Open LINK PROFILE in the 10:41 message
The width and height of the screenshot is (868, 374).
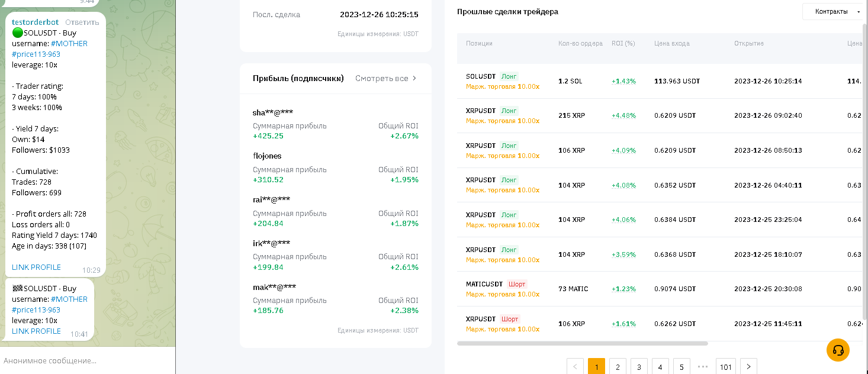pos(36,331)
